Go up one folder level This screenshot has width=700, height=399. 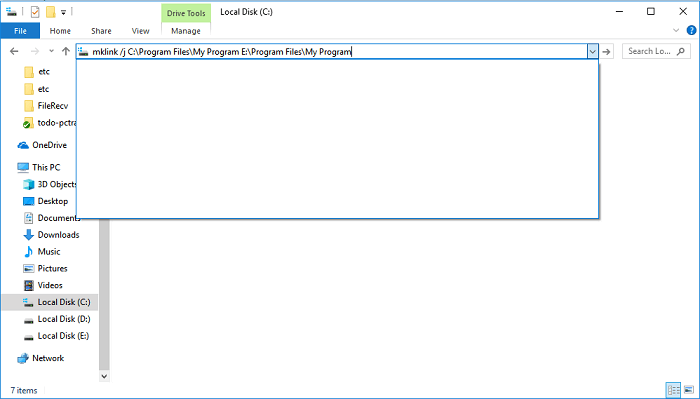(66, 51)
